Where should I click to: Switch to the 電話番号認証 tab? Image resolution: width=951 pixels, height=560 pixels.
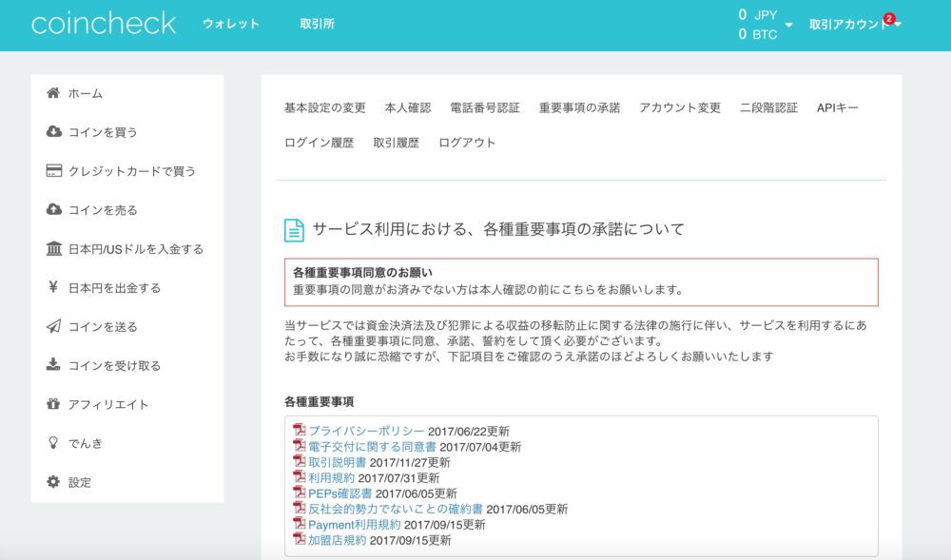(x=485, y=107)
